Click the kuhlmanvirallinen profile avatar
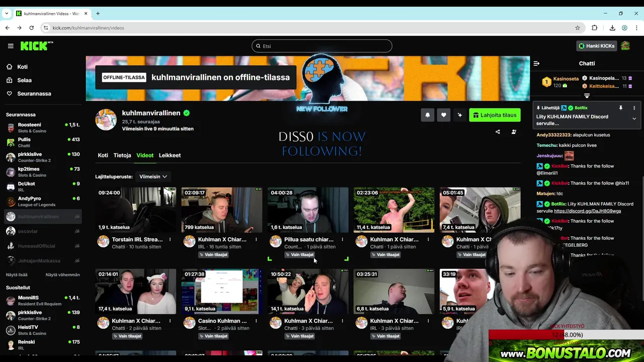644x362 pixels. (x=106, y=120)
